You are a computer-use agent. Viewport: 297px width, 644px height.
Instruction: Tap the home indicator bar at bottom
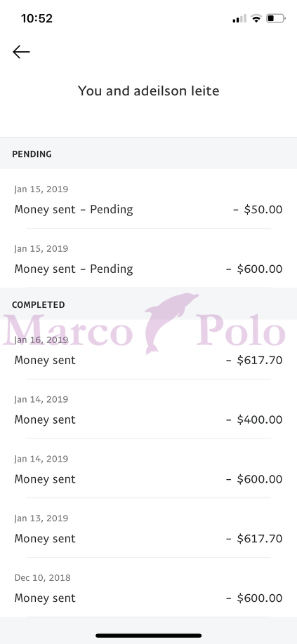pyautogui.click(x=148, y=636)
